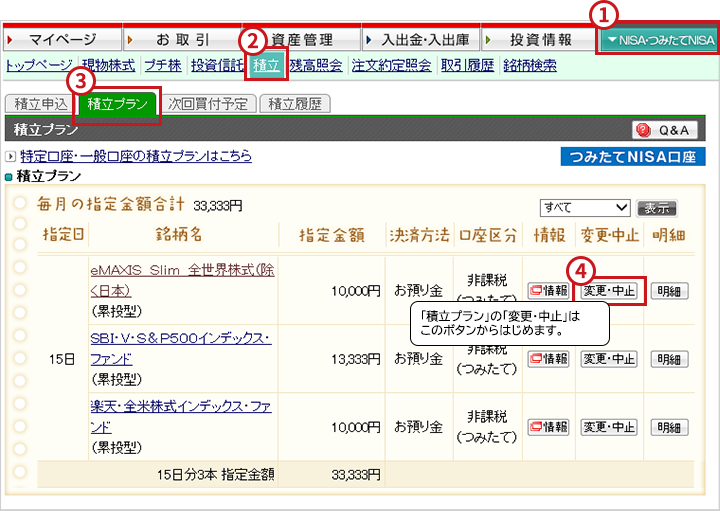Open the お取引 main tab
This screenshot has width=720, height=511.
[x=182, y=39]
